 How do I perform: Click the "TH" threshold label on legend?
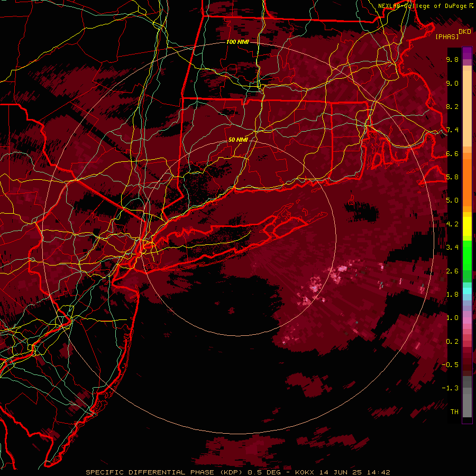454,412
